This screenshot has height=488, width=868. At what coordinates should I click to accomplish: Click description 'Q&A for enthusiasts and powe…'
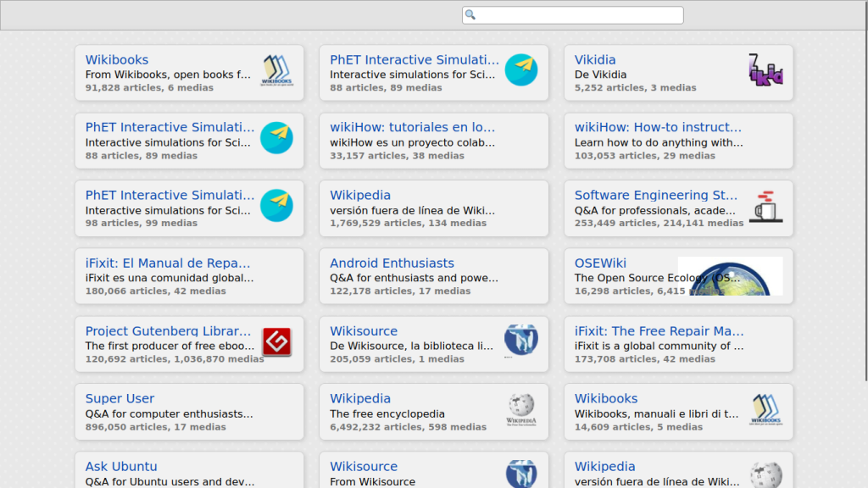coord(414,278)
